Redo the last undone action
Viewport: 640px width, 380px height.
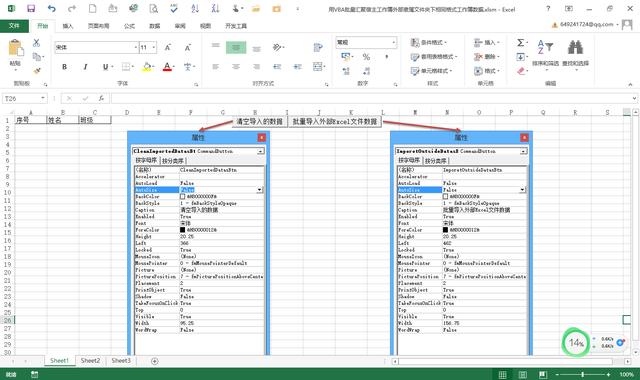click(72, 9)
